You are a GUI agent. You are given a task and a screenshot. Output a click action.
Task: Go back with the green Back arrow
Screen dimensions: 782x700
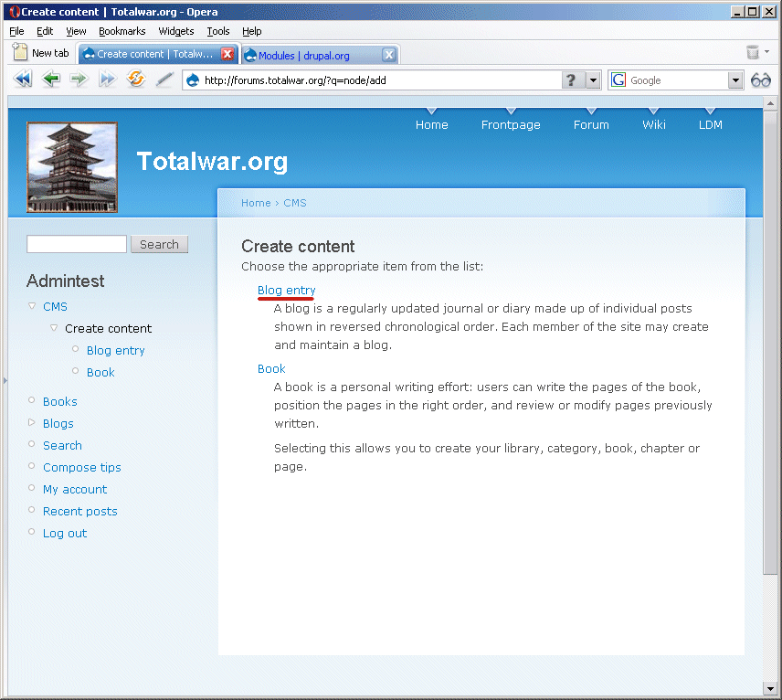51,79
